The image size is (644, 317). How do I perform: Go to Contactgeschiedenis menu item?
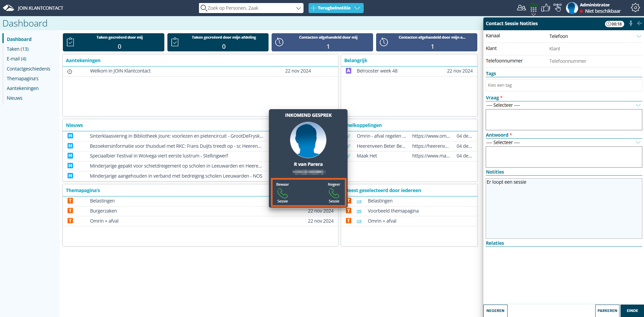(x=29, y=69)
